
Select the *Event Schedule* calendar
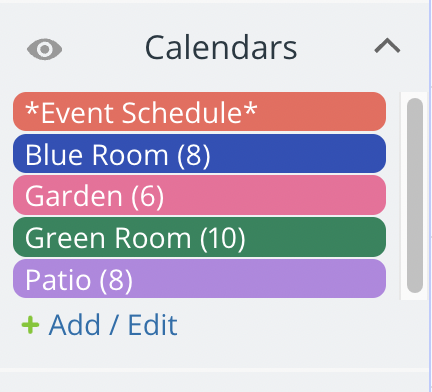click(199, 112)
